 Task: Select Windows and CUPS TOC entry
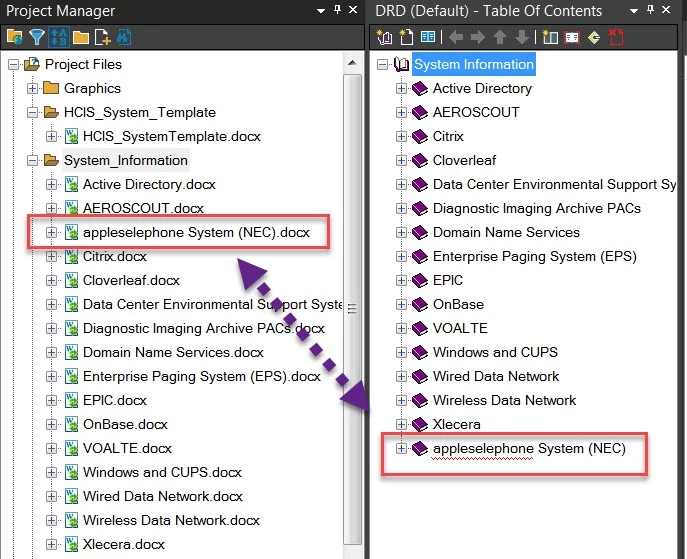click(x=495, y=353)
